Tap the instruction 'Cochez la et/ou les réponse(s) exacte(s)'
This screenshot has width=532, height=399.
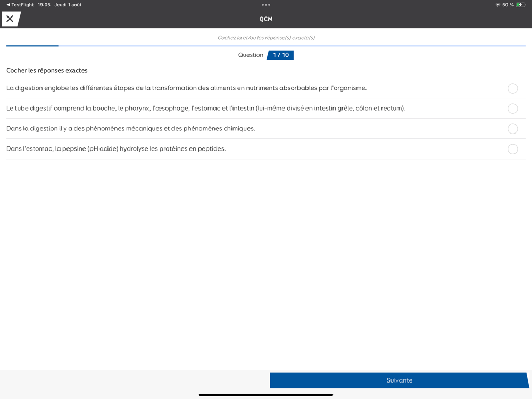[266, 38]
